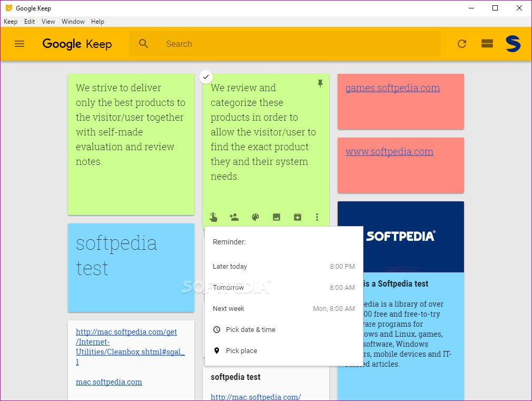Click the location pin icon
The height and width of the screenshot is (401, 532).
tap(217, 351)
